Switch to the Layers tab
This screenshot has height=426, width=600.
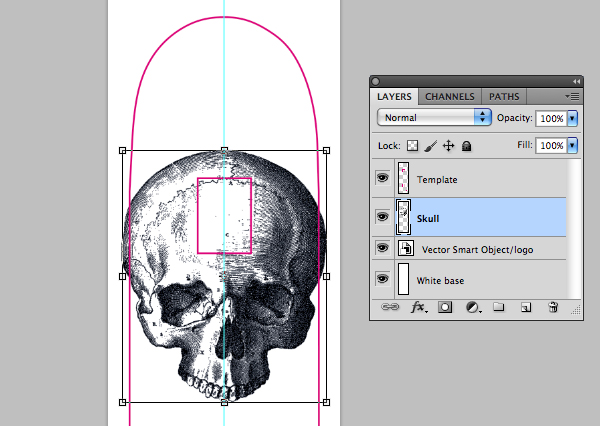(394, 96)
